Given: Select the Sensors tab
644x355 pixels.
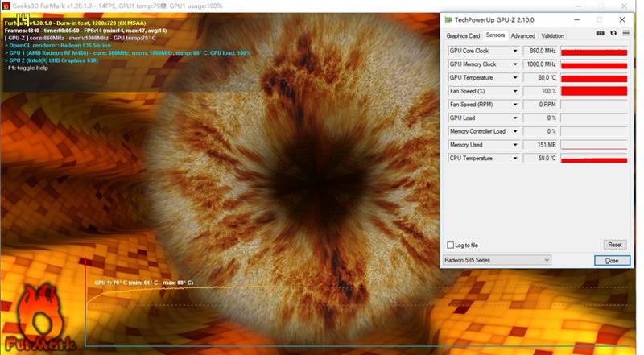Looking at the screenshot, I should tap(495, 35).
